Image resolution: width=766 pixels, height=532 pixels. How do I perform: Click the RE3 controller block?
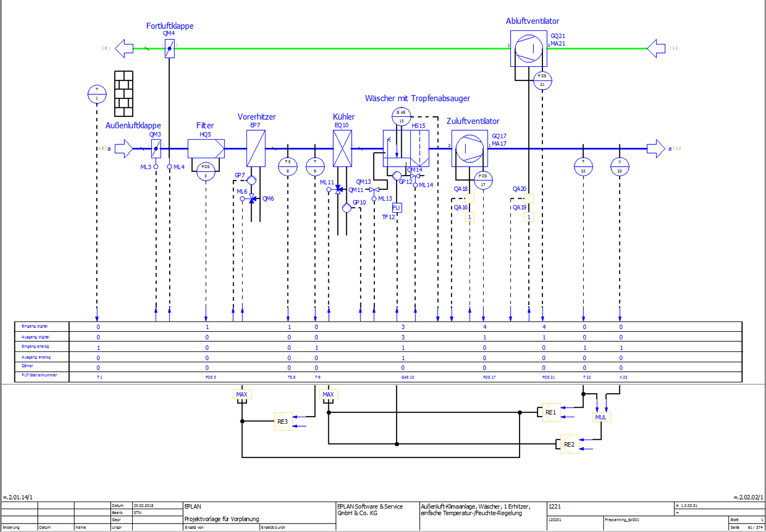tap(283, 421)
